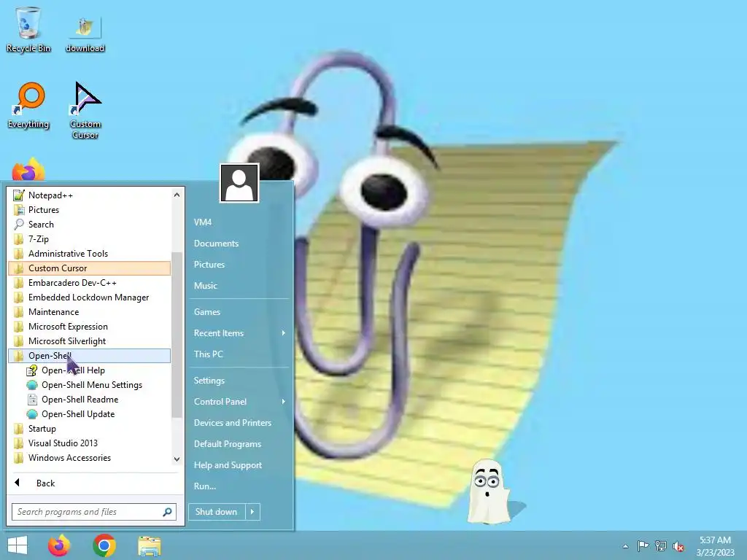Expand the Custom Cursor folder
747x560 pixels.
tap(89, 268)
